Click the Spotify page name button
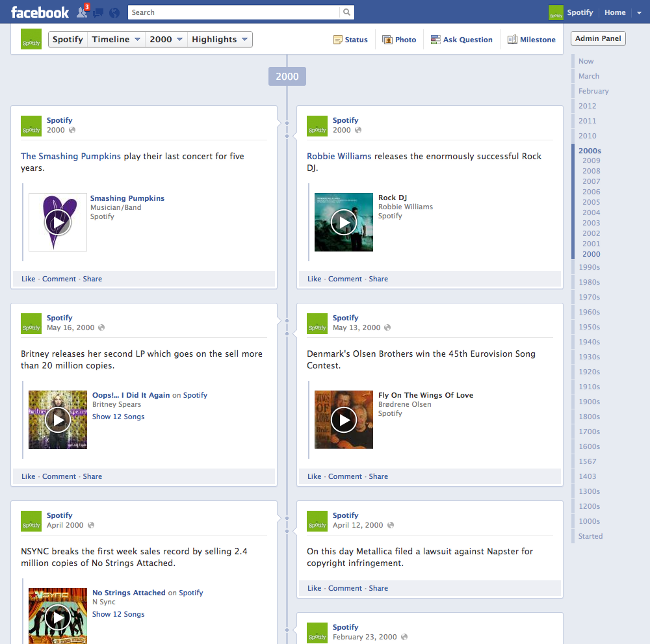Screen dimensions: 650x644 point(68,40)
